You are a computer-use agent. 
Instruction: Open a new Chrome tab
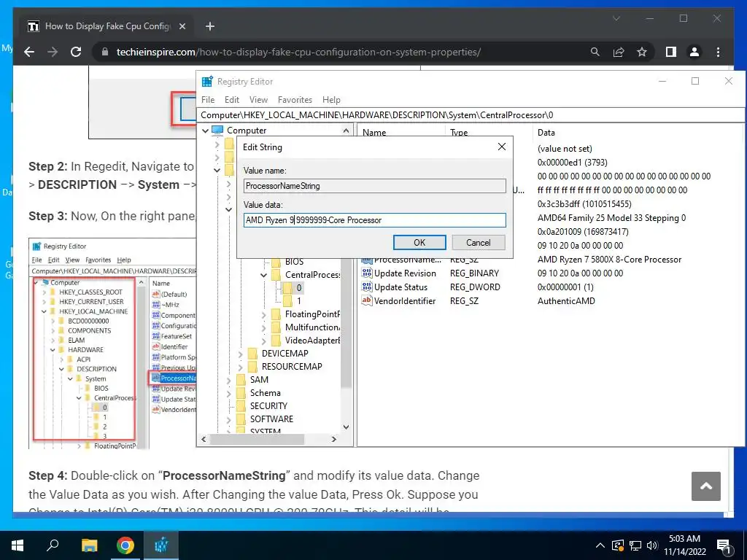click(210, 26)
